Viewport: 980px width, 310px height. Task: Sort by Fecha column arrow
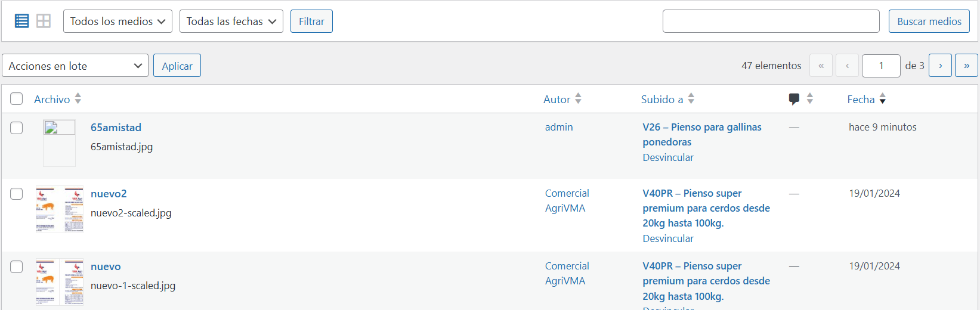coord(882,99)
